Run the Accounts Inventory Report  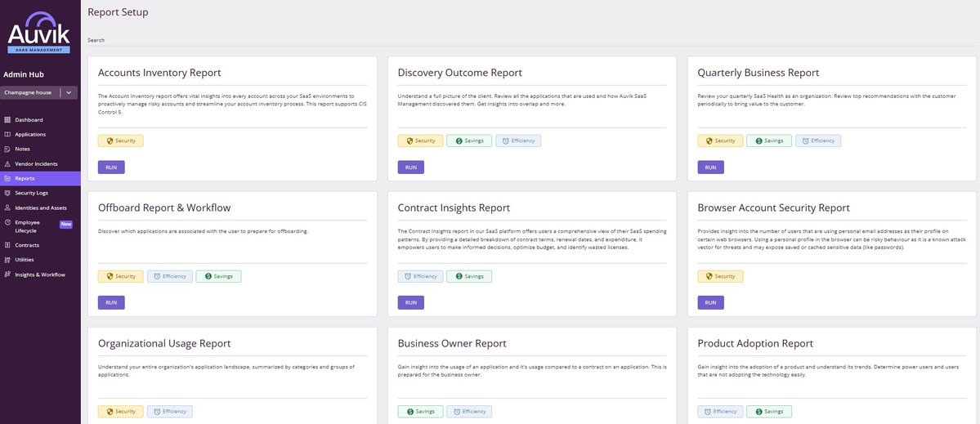click(x=111, y=167)
